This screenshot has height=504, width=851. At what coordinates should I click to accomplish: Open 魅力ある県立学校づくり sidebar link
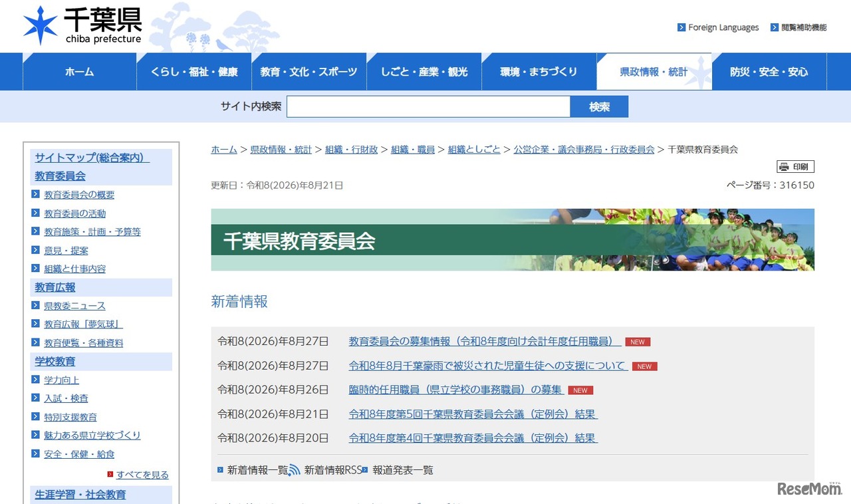pos(92,436)
